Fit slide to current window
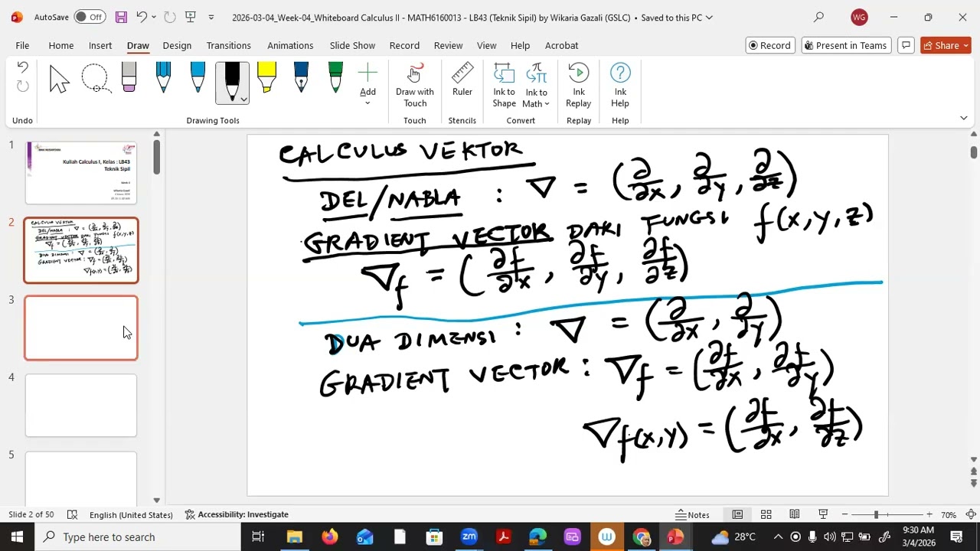Screen dimensions: 980x551 (971, 514)
